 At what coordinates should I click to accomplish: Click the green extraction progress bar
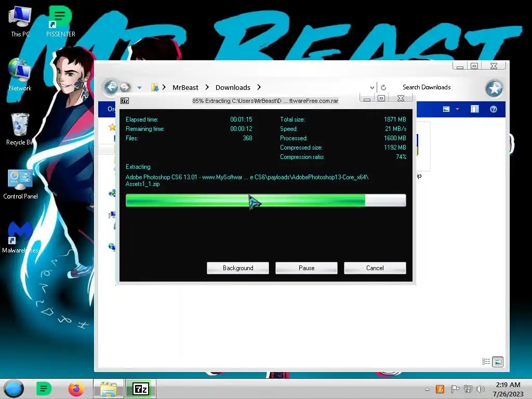[x=265, y=200]
